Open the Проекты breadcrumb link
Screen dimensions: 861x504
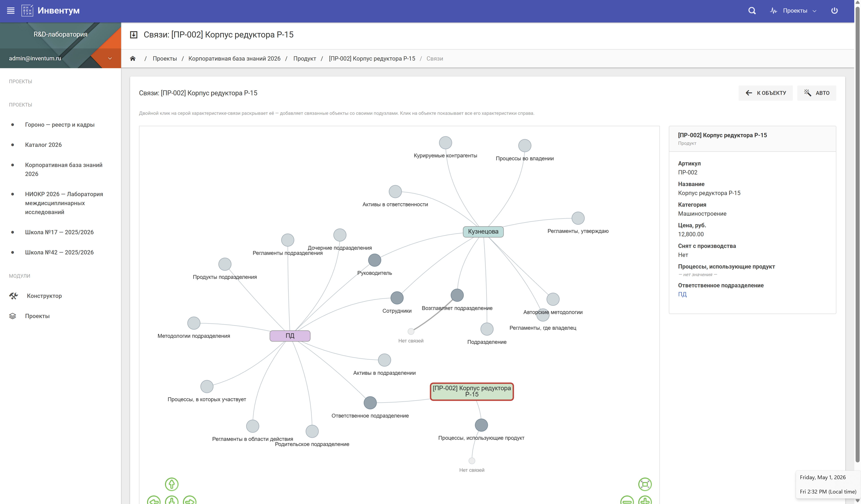(x=165, y=58)
